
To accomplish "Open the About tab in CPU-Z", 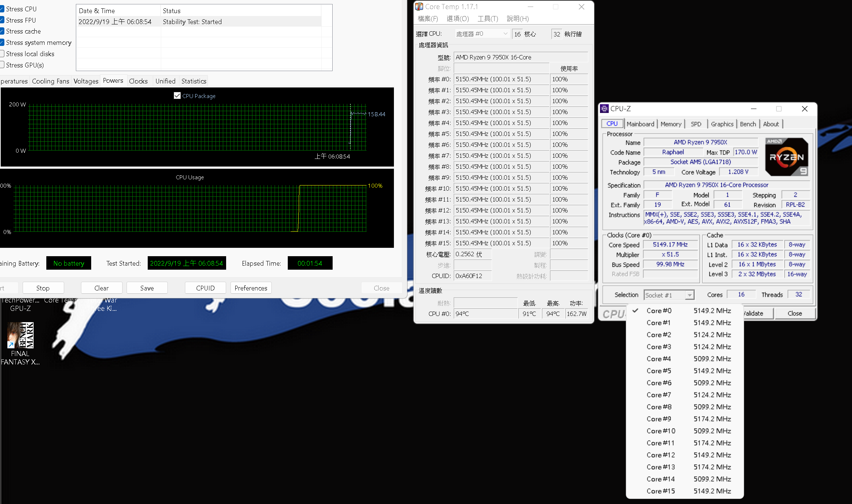I will [x=771, y=124].
